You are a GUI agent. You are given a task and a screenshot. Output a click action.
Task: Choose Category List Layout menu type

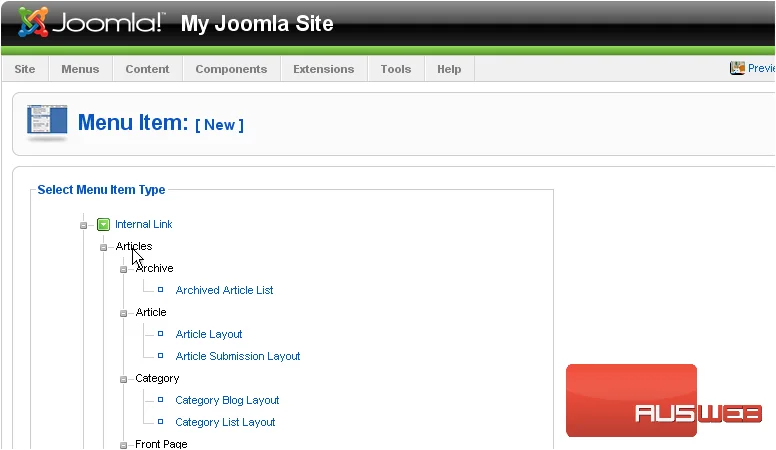225,422
